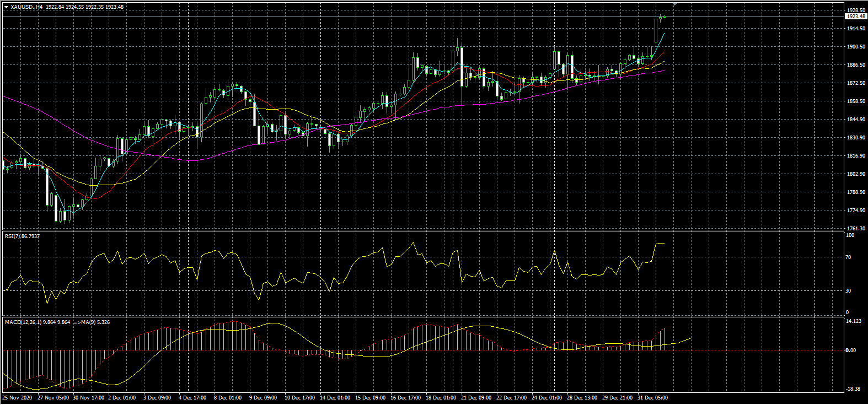Click MACD scale value -18.38
This screenshot has width=868, height=405.
[853, 389]
